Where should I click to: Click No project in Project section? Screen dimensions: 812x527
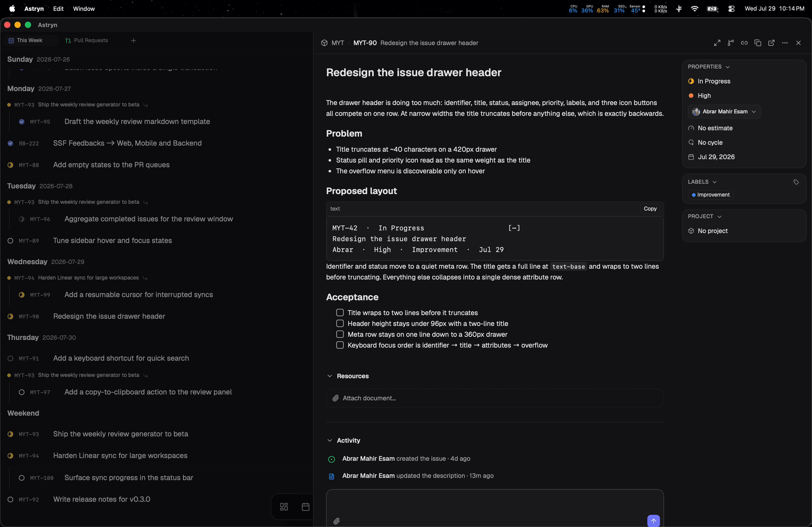(708, 231)
